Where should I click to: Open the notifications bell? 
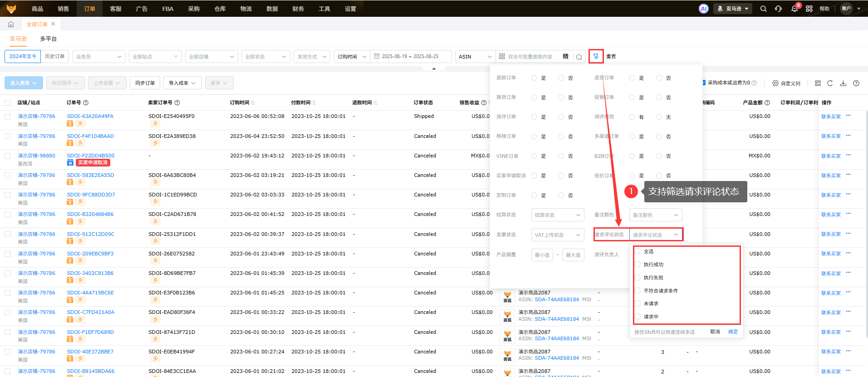(x=794, y=9)
